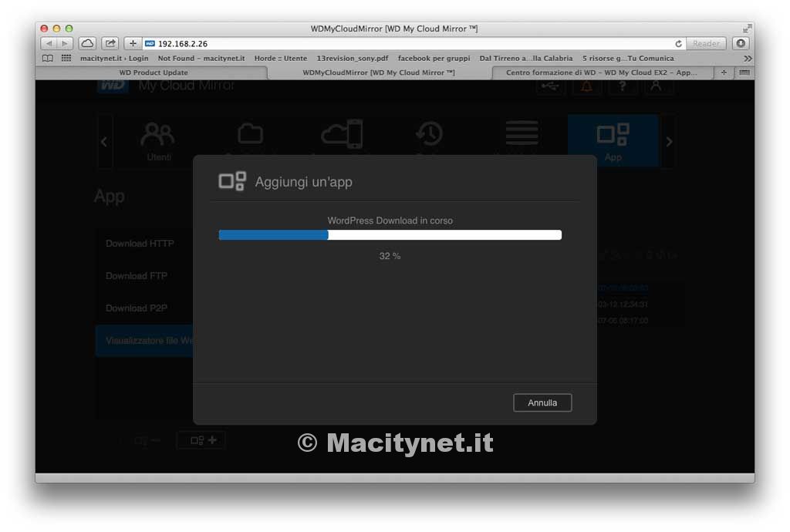Screen dimensions: 790x532
Task: Open the user account icon in header
Action: coord(656,86)
